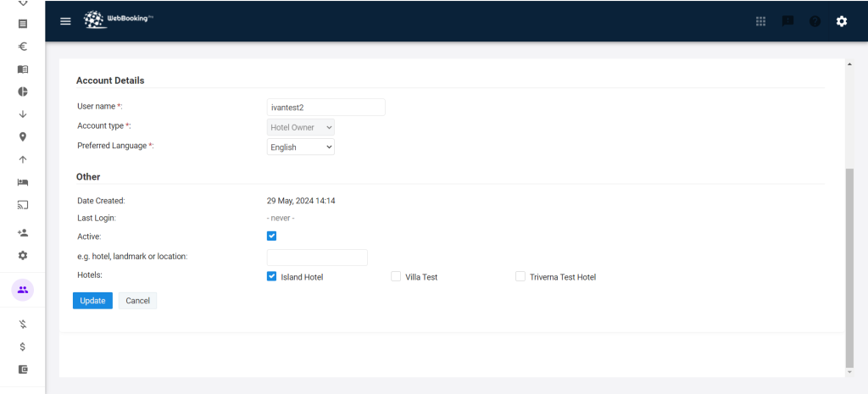Uncheck the Island Hotel checkbox
This screenshot has width=868, height=394.
[x=272, y=276]
